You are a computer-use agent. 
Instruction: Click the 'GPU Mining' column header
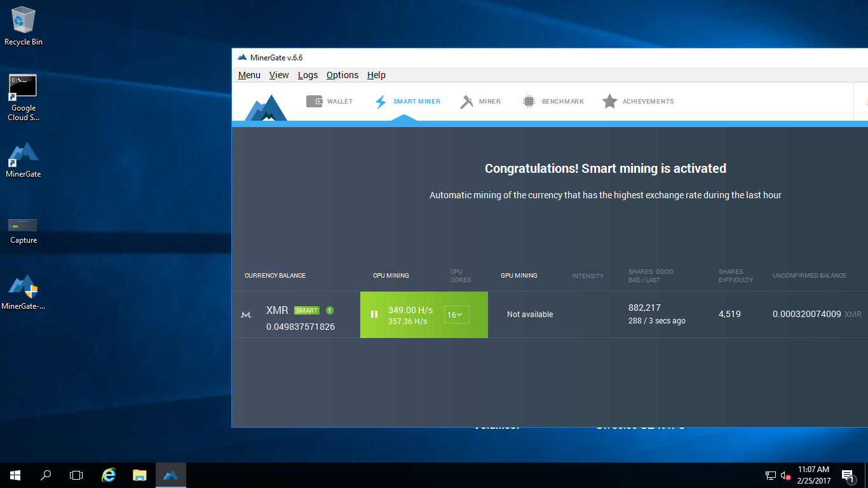(x=519, y=276)
